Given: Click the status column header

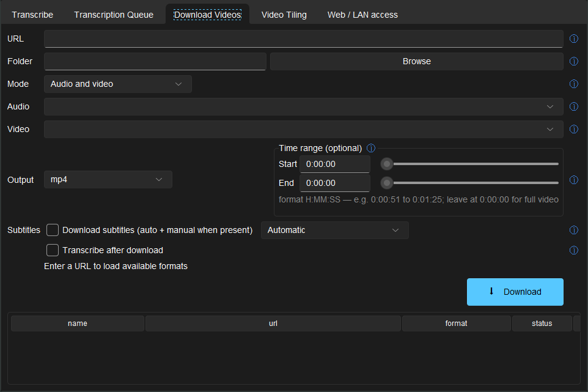Looking at the screenshot, I should tap(542, 324).
